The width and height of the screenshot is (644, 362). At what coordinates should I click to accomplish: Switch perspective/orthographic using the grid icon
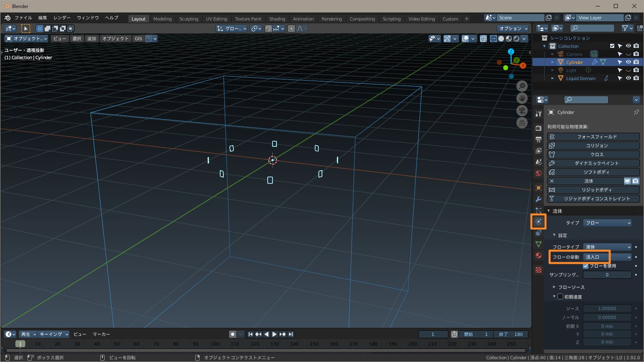click(522, 123)
